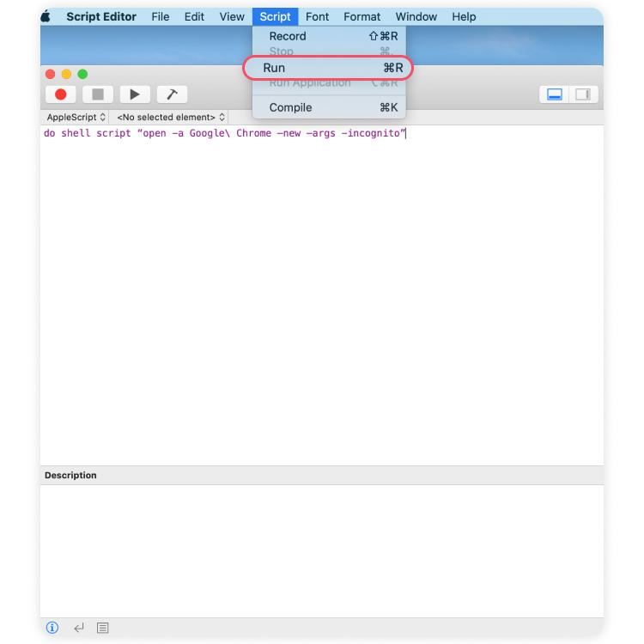
Task: Click inside the Description text area
Action: pos(322,550)
